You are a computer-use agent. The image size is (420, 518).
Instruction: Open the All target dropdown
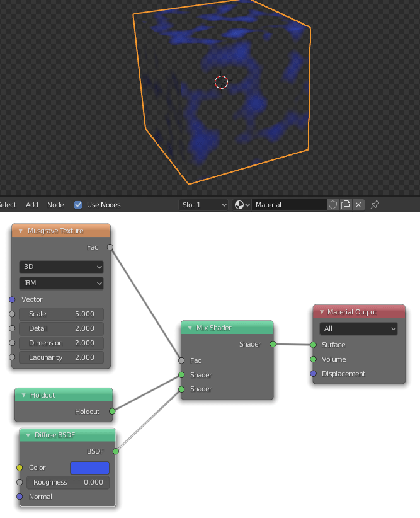pyautogui.click(x=358, y=329)
